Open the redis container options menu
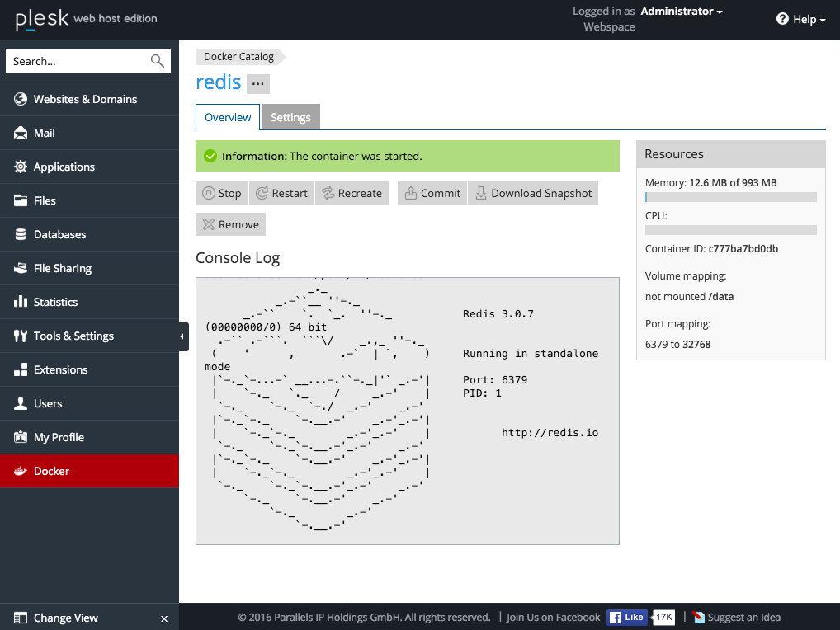 coord(257,83)
